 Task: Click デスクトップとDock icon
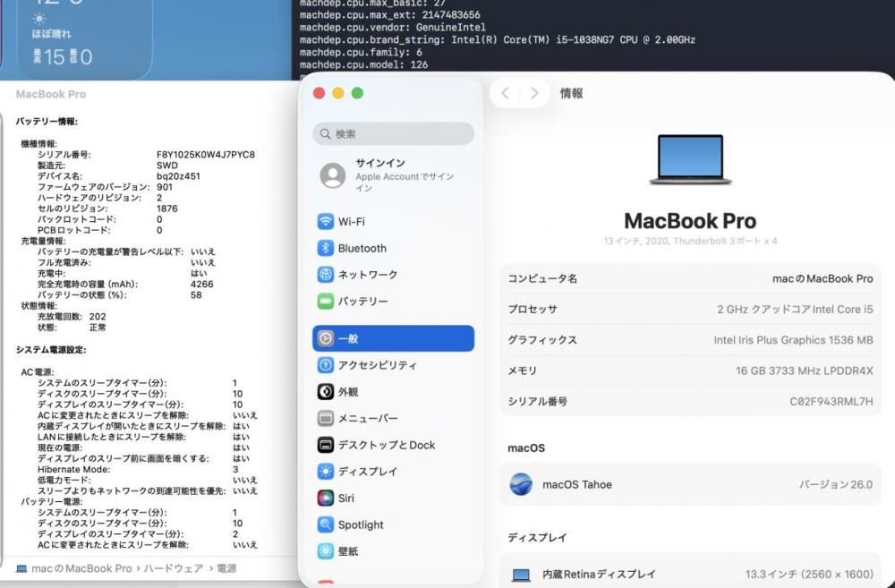click(326, 445)
